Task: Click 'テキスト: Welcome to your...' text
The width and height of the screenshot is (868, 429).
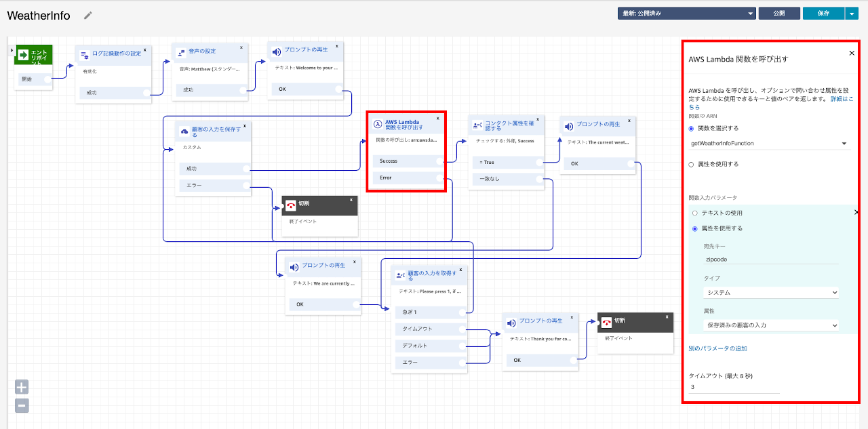Action: tap(306, 68)
